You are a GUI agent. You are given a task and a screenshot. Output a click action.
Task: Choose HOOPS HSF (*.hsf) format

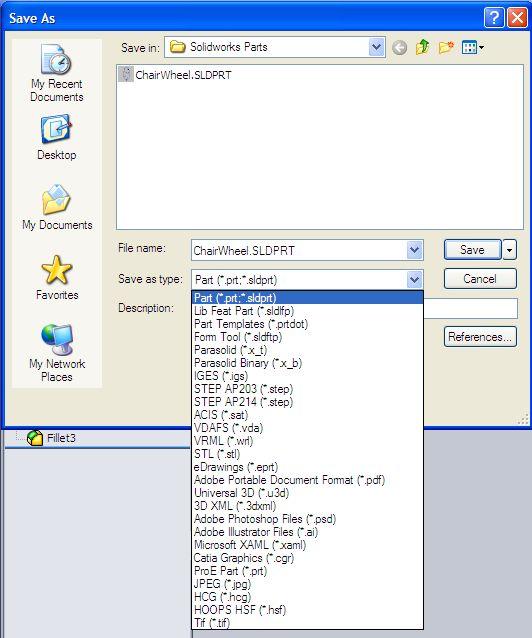point(307,610)
